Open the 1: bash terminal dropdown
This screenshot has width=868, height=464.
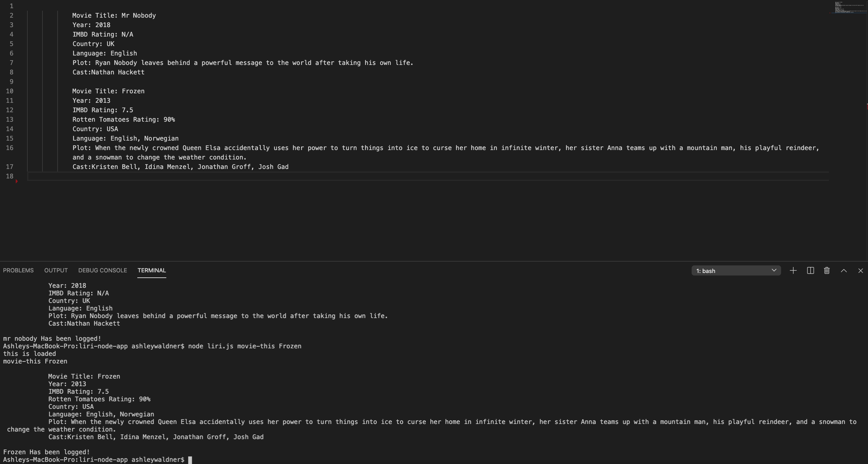[x=736, y=271]
